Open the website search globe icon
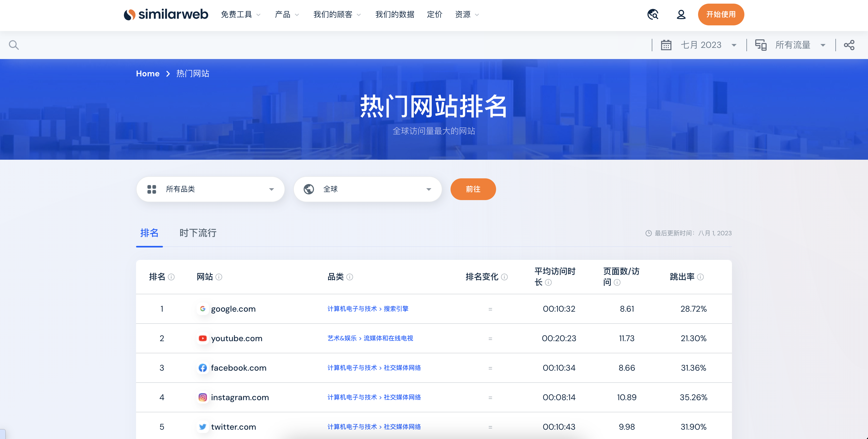Image resolution: width=868 pixels, height=439 pixels. (653, 14)
